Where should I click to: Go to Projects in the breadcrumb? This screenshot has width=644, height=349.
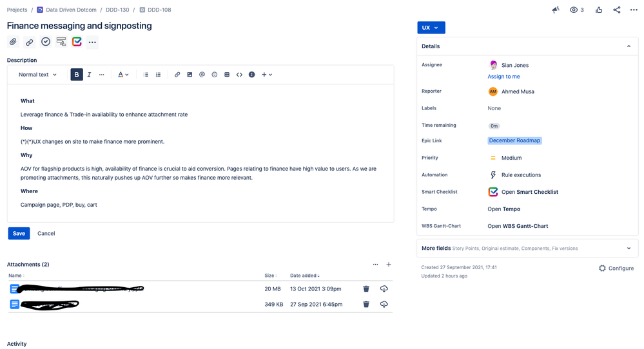17,10
